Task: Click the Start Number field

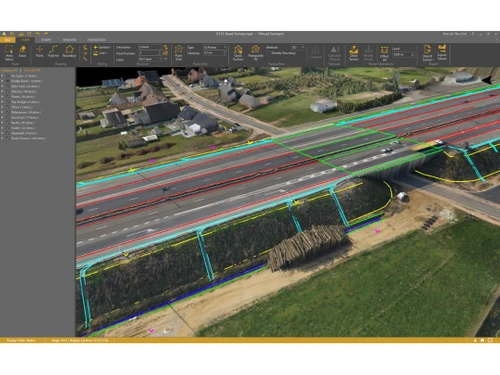Action: [x=150, y=53]
